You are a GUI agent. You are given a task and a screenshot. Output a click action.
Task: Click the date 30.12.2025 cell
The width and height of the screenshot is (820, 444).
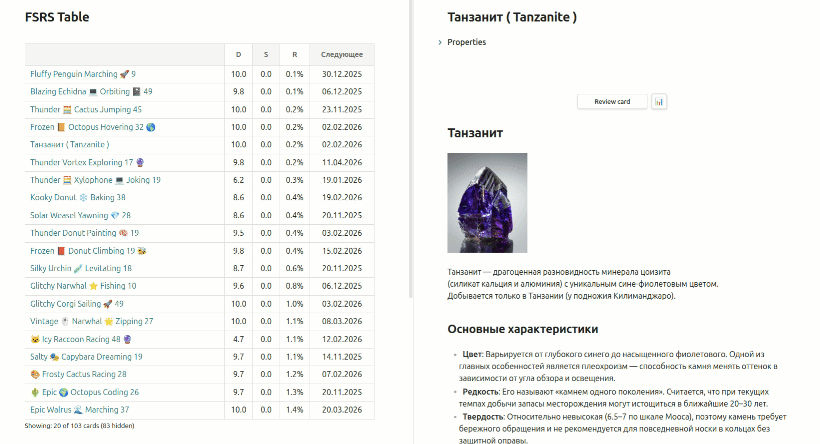[x=342, y=74]
